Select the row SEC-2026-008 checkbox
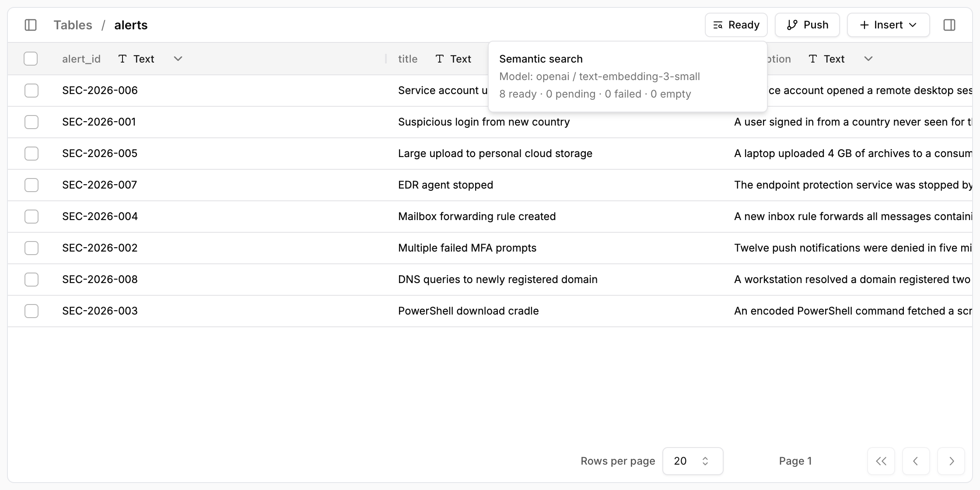 pyautogui.click(x=31, y=280)
